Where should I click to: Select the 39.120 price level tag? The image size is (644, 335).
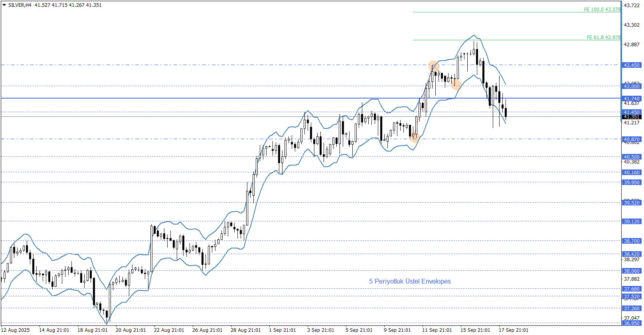632,222
